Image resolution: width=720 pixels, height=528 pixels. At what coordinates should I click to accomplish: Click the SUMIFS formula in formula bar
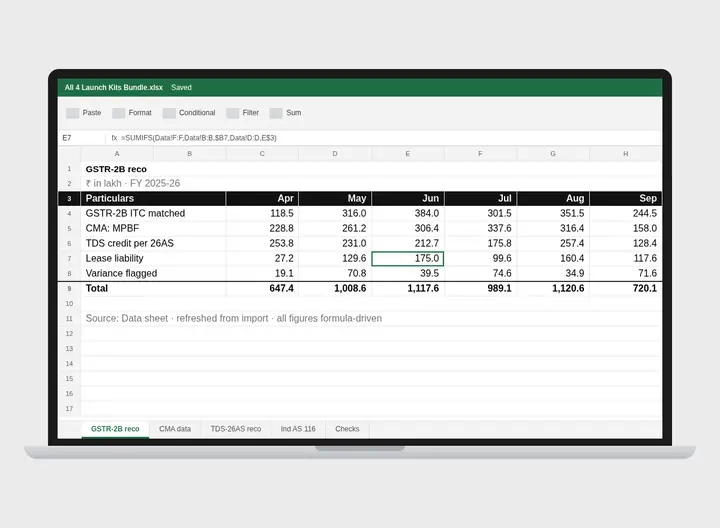(199, 138)
